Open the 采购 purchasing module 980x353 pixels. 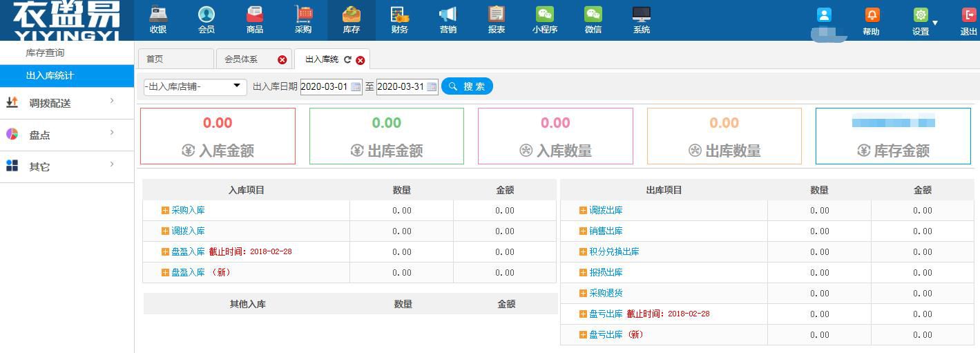coord(303,20)
